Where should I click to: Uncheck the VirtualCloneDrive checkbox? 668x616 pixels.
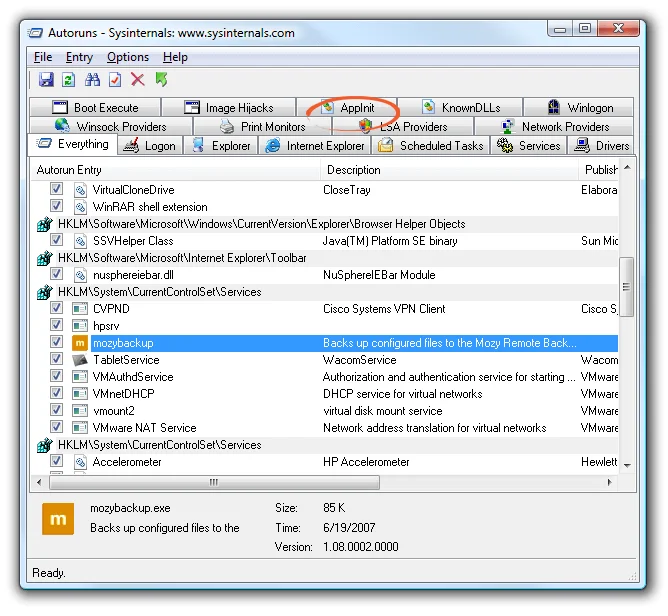coord(56,188)
